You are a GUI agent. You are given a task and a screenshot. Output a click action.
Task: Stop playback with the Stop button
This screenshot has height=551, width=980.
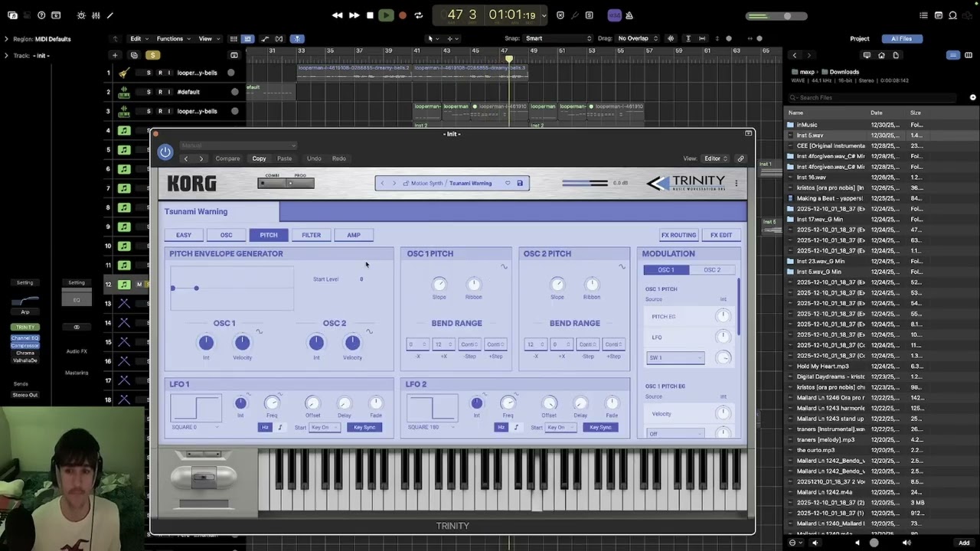point(370,15)
